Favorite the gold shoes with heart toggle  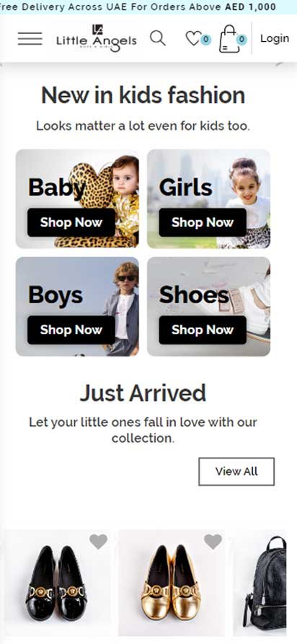pyautogui.click(x=213, y=541)
